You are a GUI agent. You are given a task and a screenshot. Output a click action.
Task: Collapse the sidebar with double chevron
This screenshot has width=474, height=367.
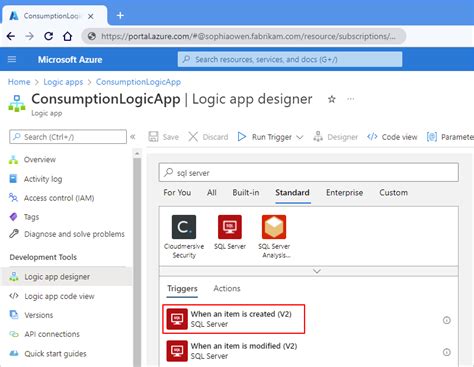point(133,137)
